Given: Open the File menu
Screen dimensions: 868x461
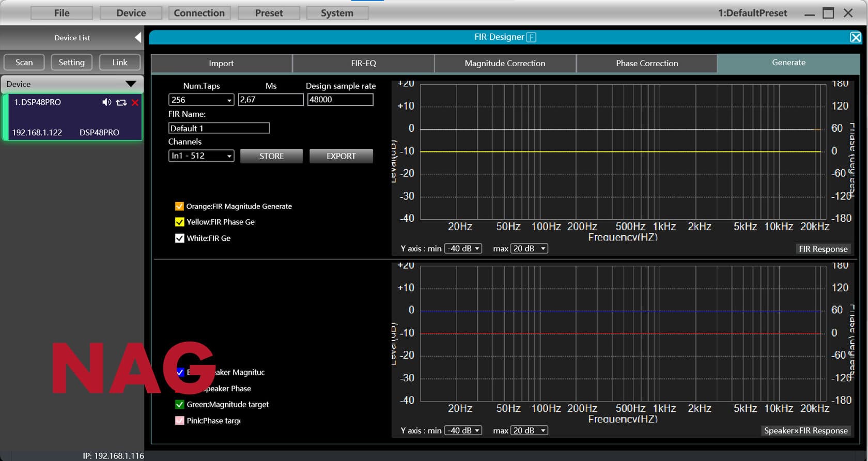Looking at the screenshot, I should 61,13.
